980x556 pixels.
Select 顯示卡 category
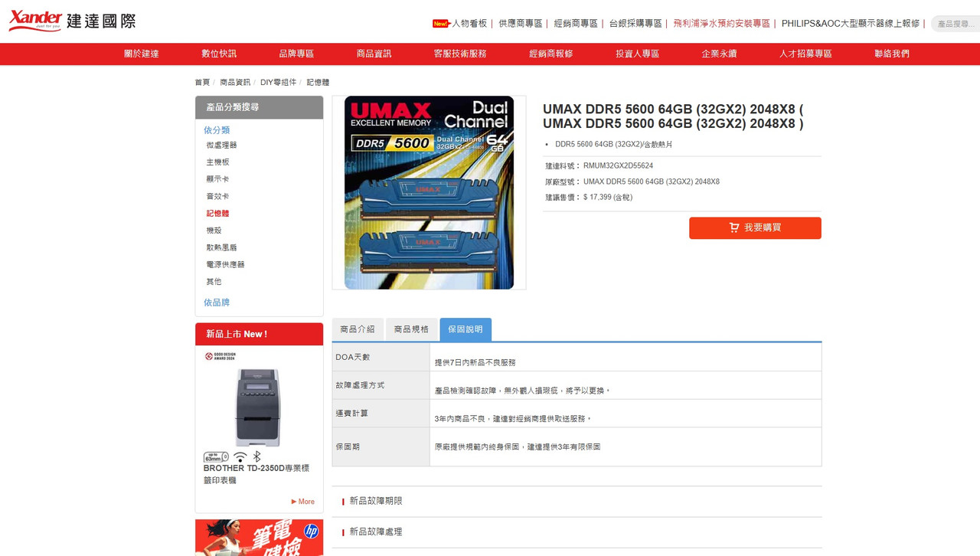click(x=217, y=179)
